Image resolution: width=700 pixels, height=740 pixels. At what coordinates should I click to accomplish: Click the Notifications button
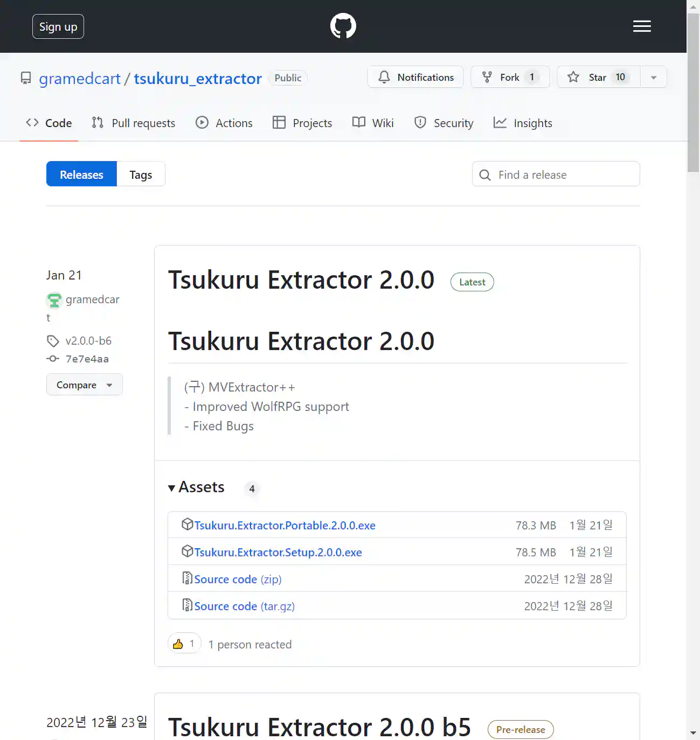pos(415,77)
